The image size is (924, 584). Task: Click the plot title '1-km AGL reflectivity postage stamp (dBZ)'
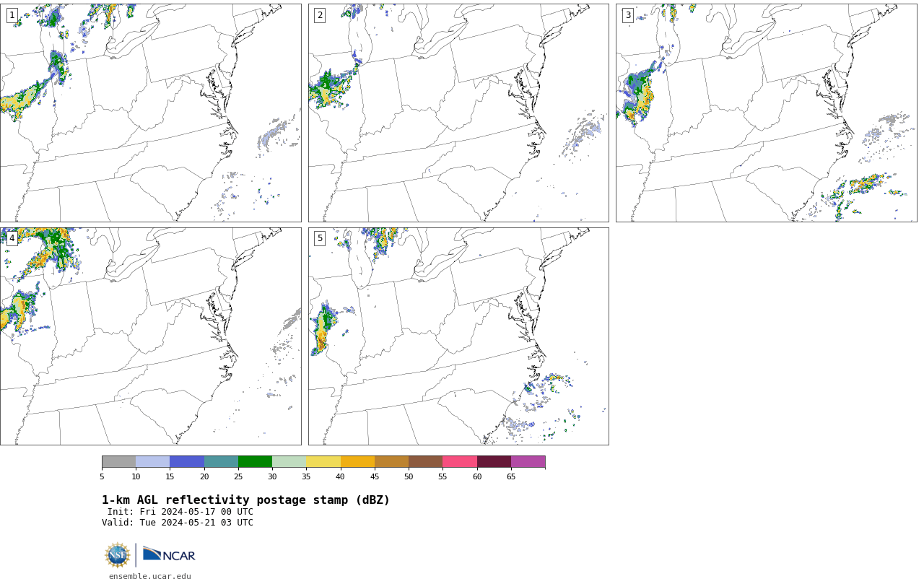pyautogui.click(x=245, y=500)
